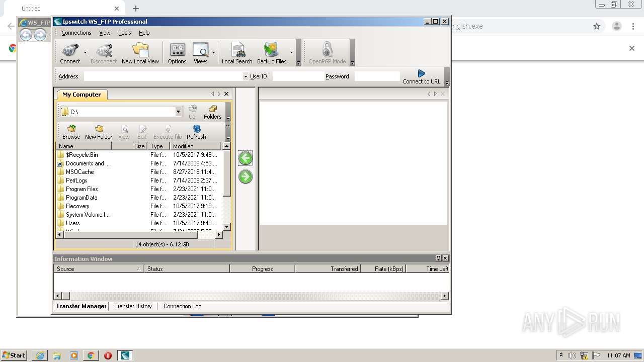Click the Password input field
The image size is (644, 362).
[377, 76]
